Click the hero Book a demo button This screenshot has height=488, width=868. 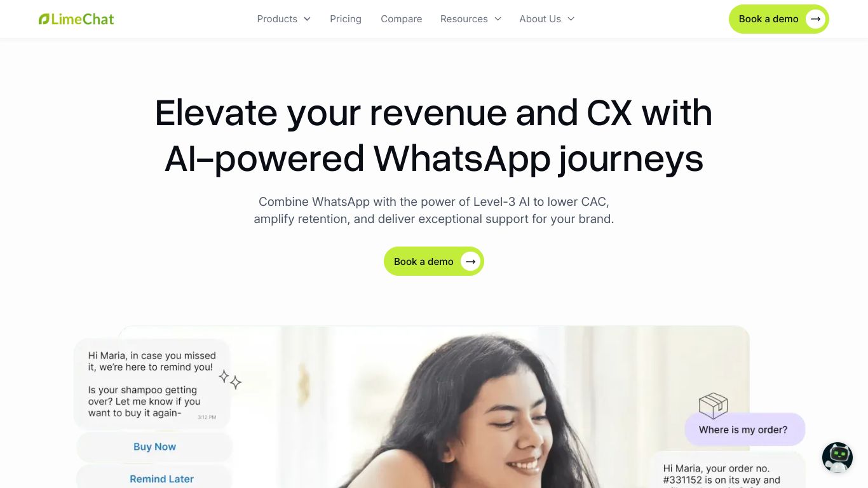click(434, 261)
